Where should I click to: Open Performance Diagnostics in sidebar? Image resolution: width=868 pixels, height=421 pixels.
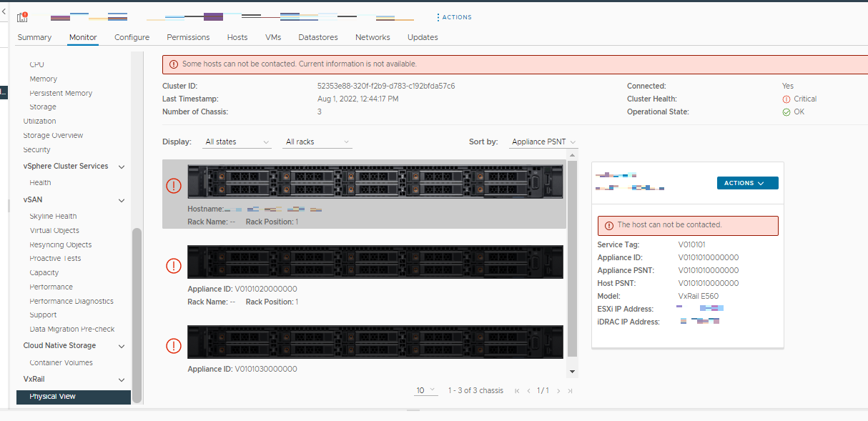[x=71, y=301]
